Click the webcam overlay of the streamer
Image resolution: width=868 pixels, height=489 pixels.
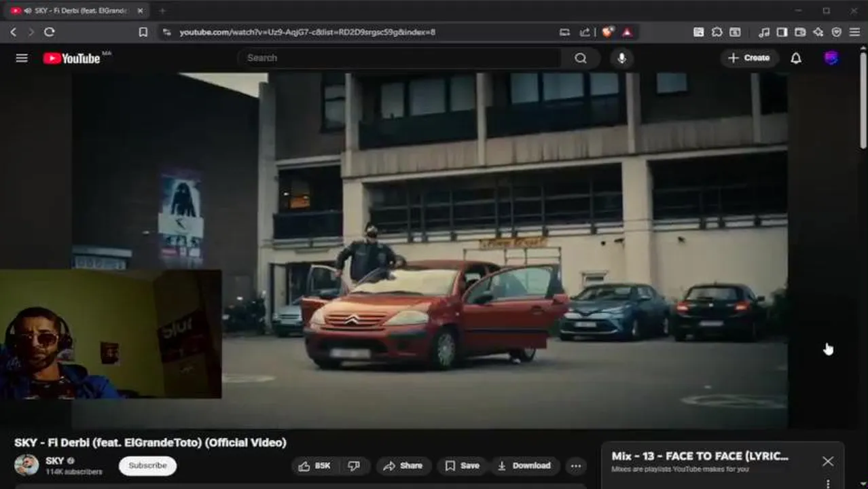click(111, 333)
